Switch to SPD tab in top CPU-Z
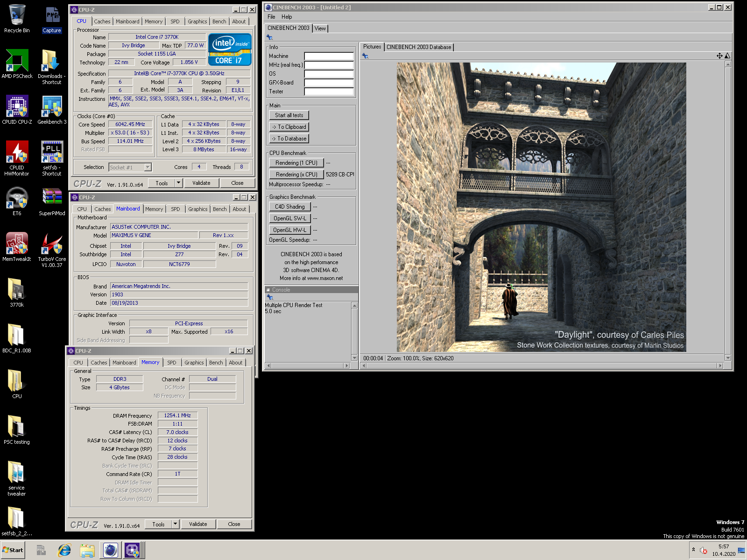The height and width of the screenshot is (560, 747). click(x=175, y=21)
